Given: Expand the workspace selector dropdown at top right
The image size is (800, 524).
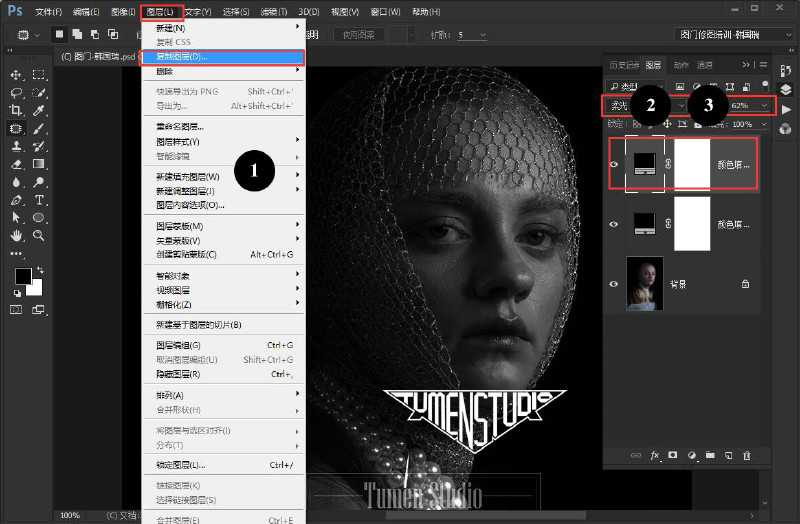Looking at the screenshot, I should [788, 35].
